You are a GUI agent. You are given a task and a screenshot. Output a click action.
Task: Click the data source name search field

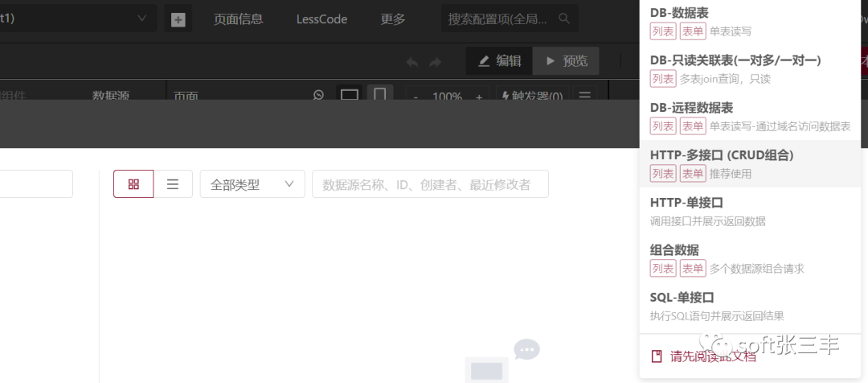(429, 184)
